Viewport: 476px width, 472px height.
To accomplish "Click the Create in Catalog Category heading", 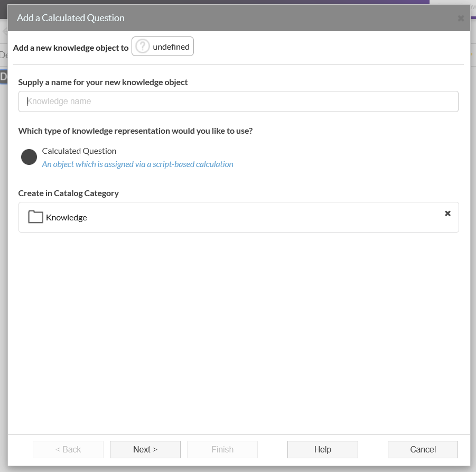I will point(69,193).
